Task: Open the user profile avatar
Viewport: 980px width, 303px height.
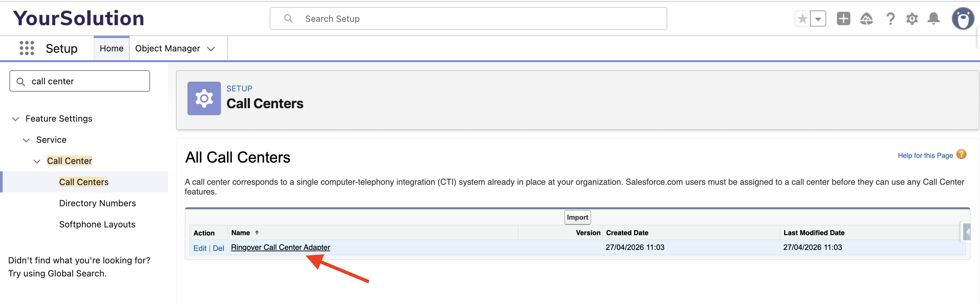Action: [963, 18]
